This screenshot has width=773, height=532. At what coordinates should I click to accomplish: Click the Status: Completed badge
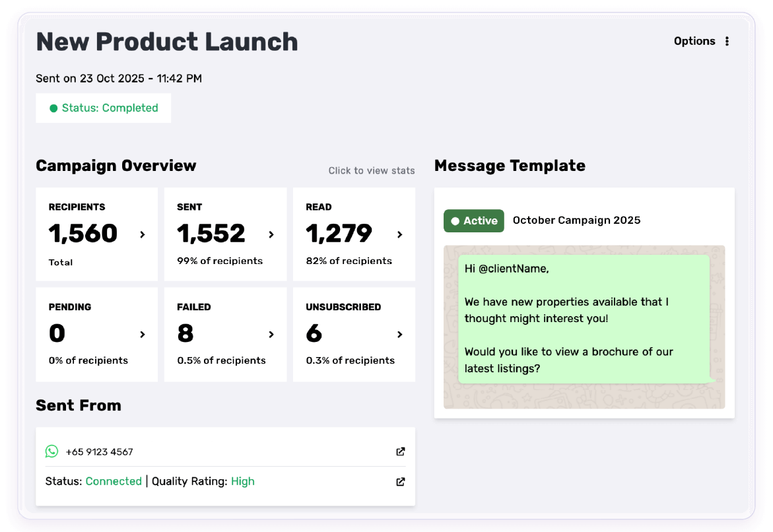pos(104,108)
